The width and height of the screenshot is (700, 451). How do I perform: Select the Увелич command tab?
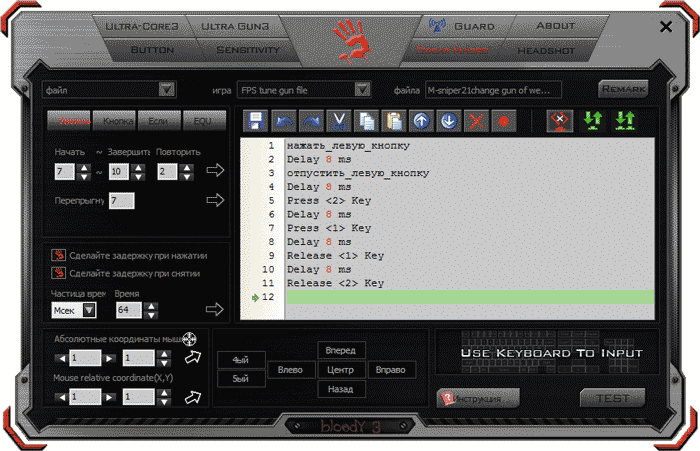(x=69, y=121)
